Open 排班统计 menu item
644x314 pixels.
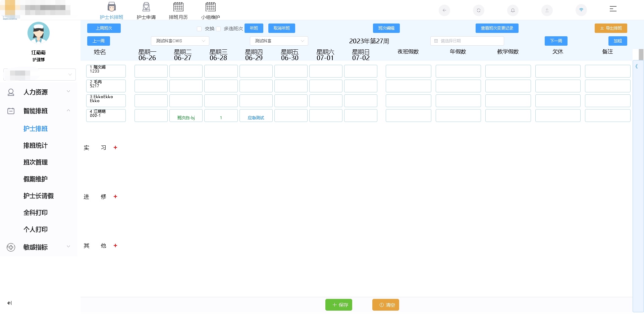(36, 146)
